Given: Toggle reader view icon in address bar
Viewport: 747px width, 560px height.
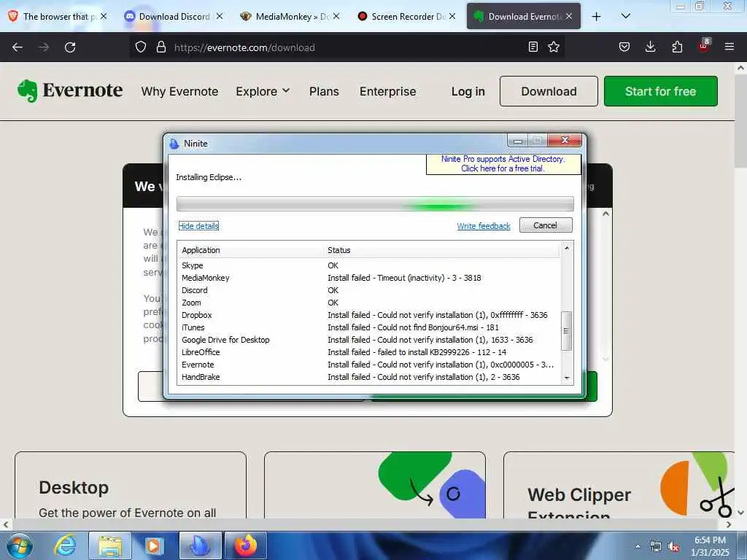Looking at the screenshot, I should tap(533, 47).
